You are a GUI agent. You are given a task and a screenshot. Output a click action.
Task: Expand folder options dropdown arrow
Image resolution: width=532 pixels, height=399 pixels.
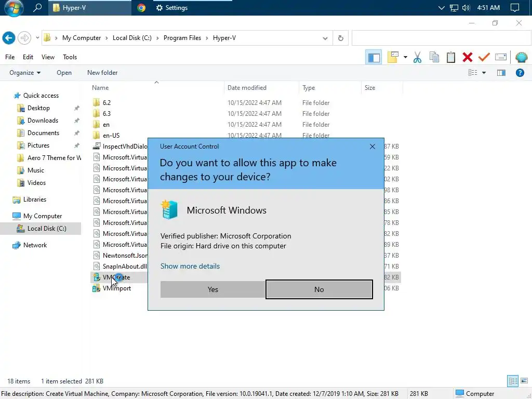click(x=405, y=57)
